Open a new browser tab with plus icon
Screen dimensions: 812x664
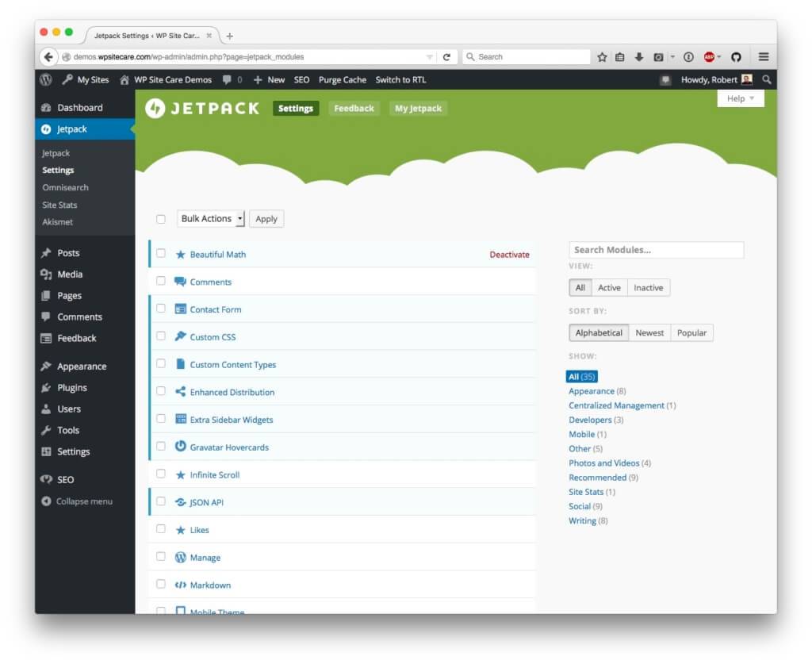[229, 36]
